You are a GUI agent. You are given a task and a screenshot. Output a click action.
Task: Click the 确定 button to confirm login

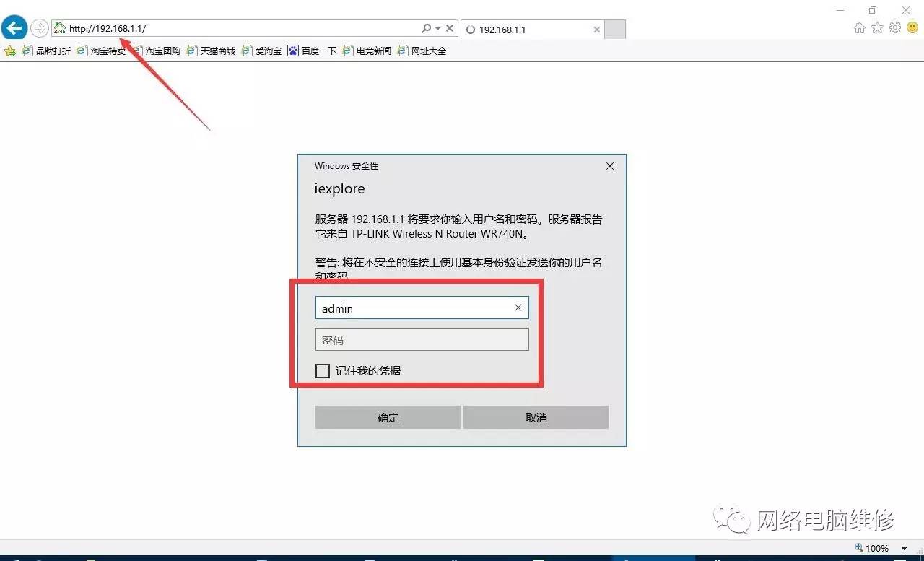coord(388,417)
